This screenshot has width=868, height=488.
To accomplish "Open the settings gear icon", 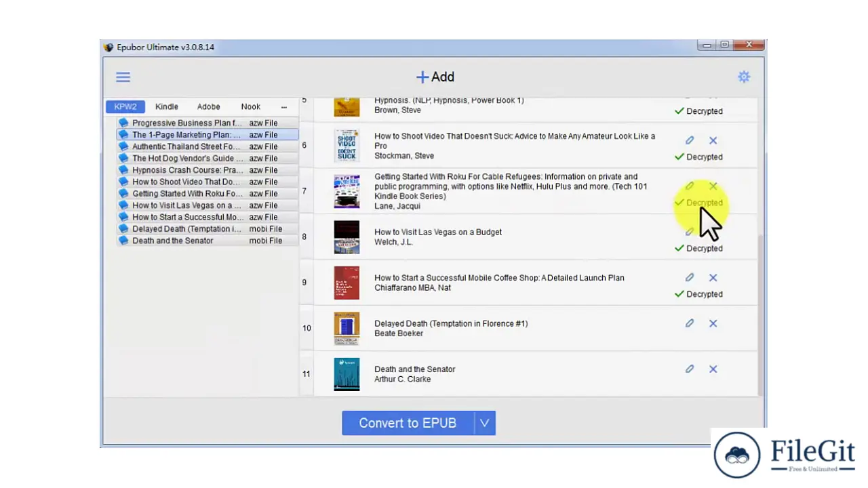I will point(744,77).
